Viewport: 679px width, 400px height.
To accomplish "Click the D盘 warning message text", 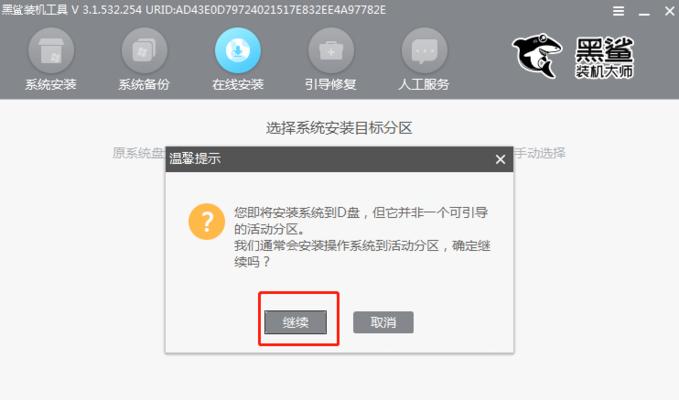I will click(x=362, y=237).
